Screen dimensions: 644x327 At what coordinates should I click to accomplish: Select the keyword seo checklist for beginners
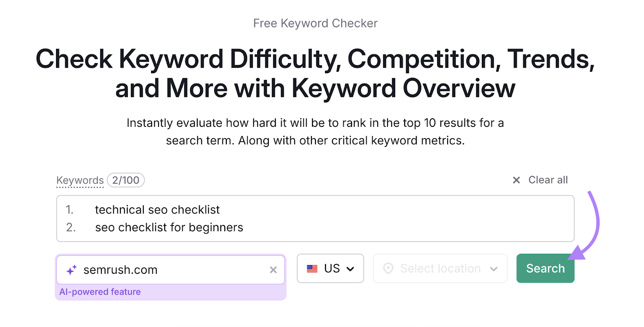(169, 227)
